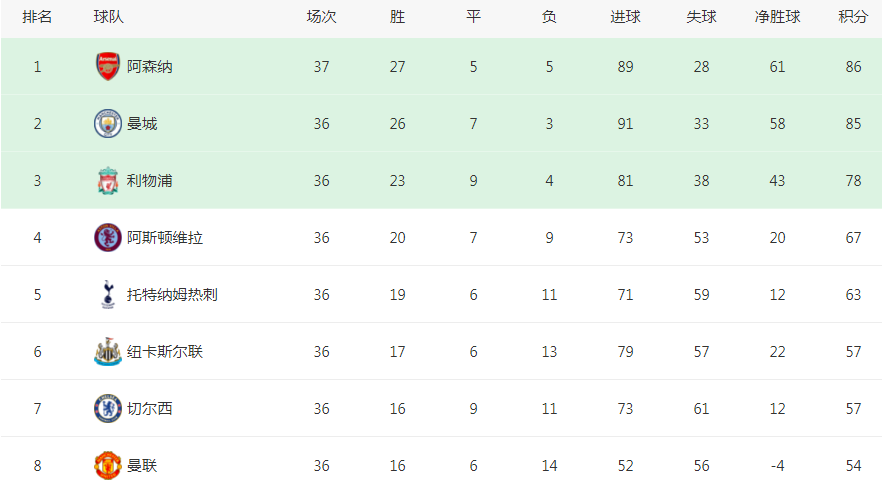The height and width of the screenshot is (491, 882).
Task: Open the 阿森纳 team link
Action: pos(150,67)
